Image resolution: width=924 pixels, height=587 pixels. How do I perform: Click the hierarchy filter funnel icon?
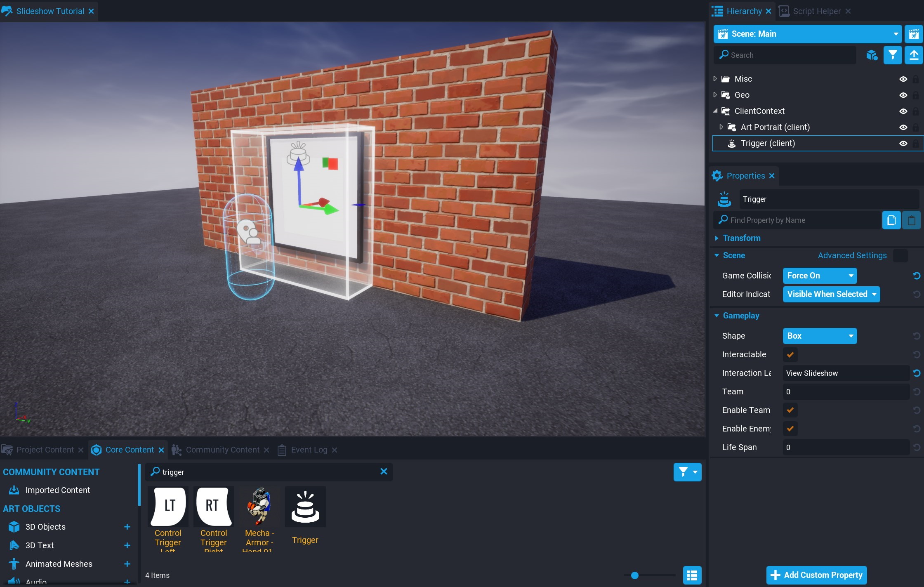click(x=892, y=55)
